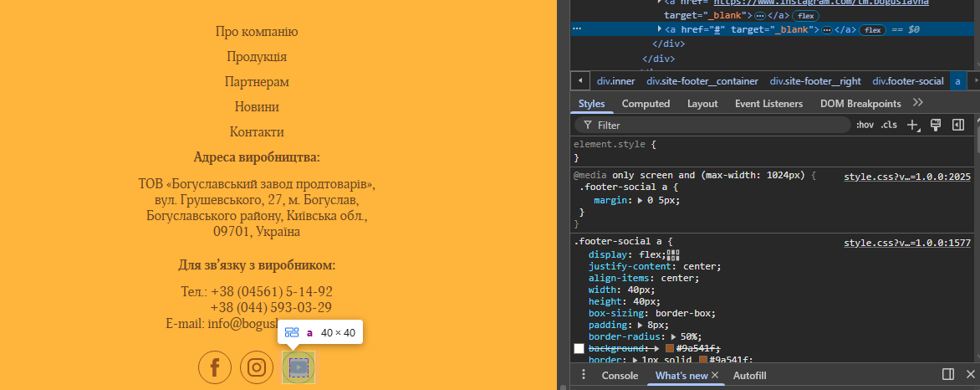The image size is (980, 390).
Task: Open the "Про компанію" footer link
Action: pos(257,31)
